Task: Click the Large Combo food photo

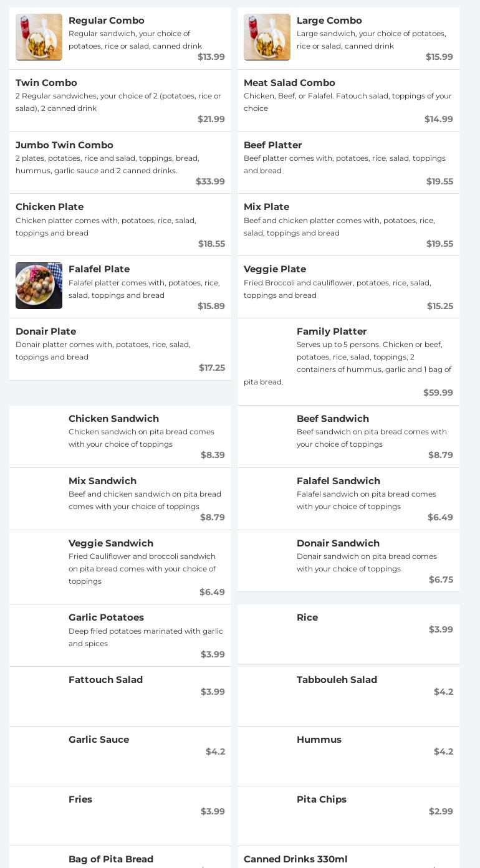Action: (x=267, y=37)
